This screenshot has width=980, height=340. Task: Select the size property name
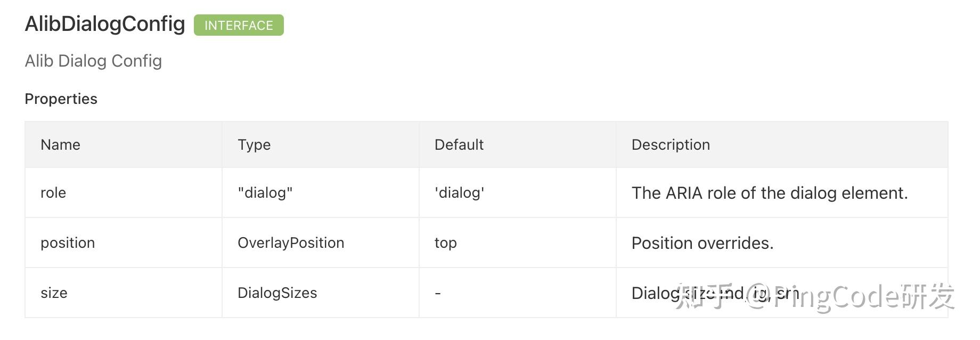click(54, 293)
